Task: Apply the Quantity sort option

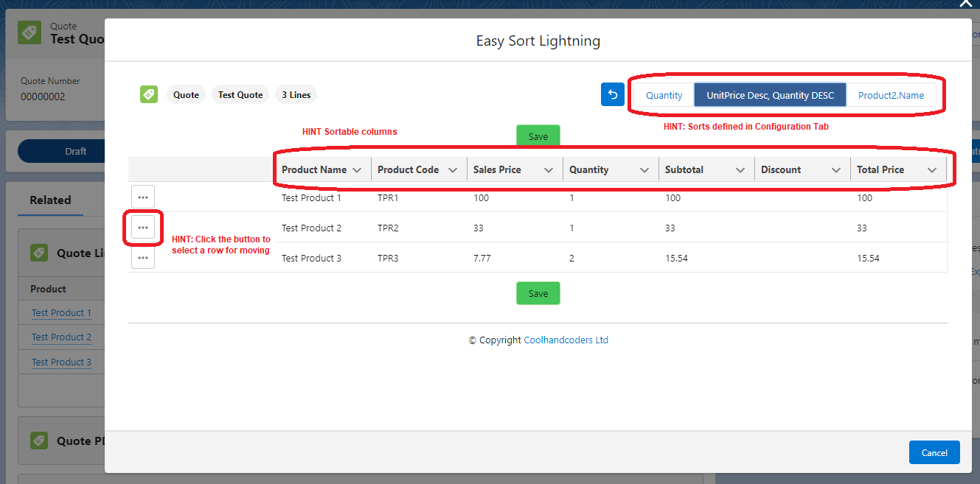Action: pyautogui.click(x=664, y=95)
